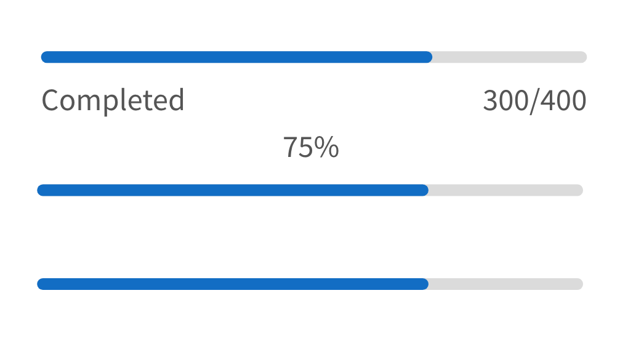This screenshot has height=357, width=644.
Task: Click the "Completed" label text
Action: click(113, 100)
